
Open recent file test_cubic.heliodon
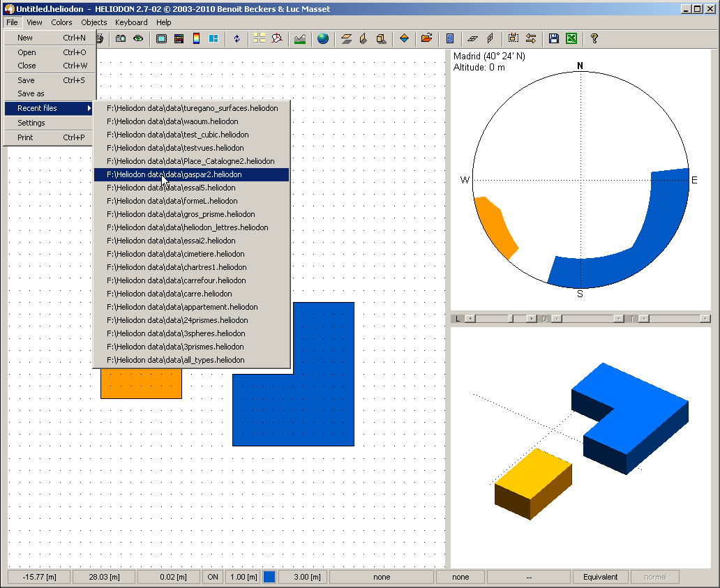[191, 135]
